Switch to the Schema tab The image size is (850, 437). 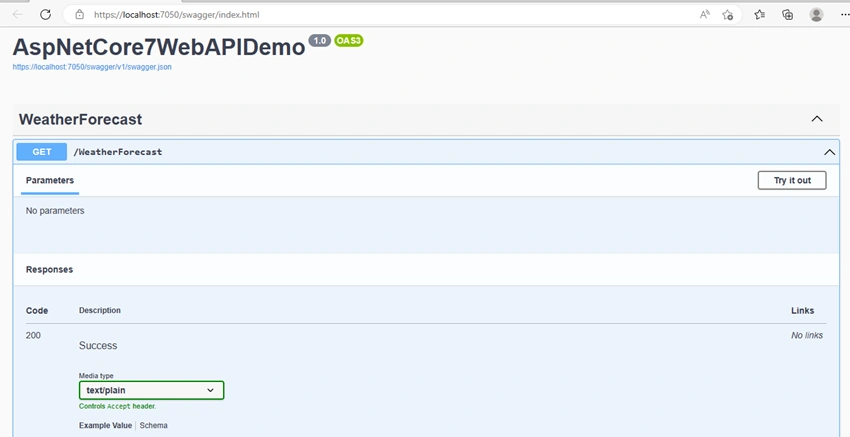pos(153,426)
